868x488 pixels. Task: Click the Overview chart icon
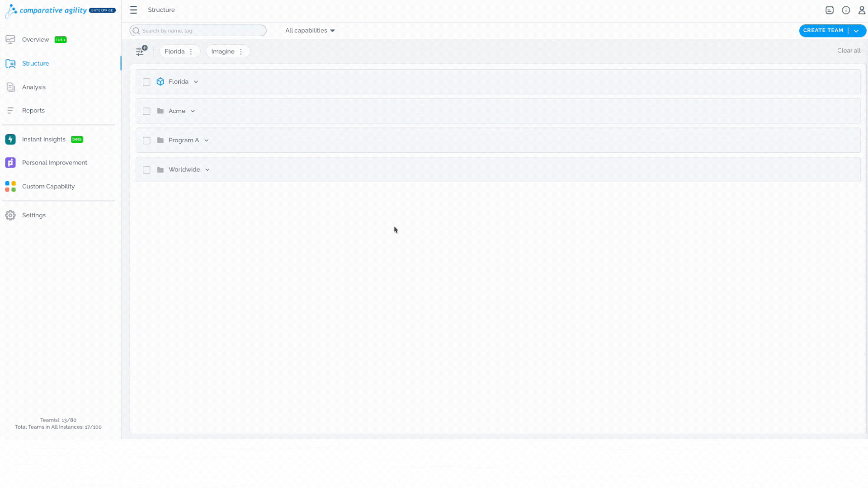coord(10,40)
